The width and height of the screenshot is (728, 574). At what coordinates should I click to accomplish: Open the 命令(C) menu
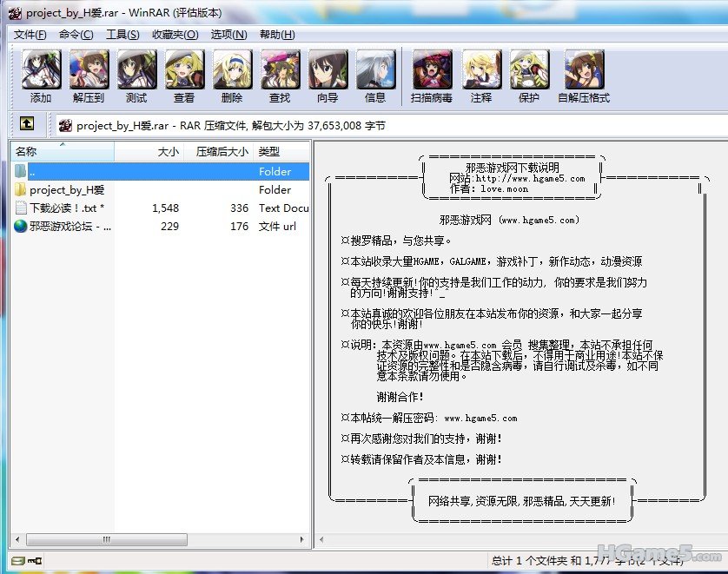pyautogui.click(x=76, y=35)
